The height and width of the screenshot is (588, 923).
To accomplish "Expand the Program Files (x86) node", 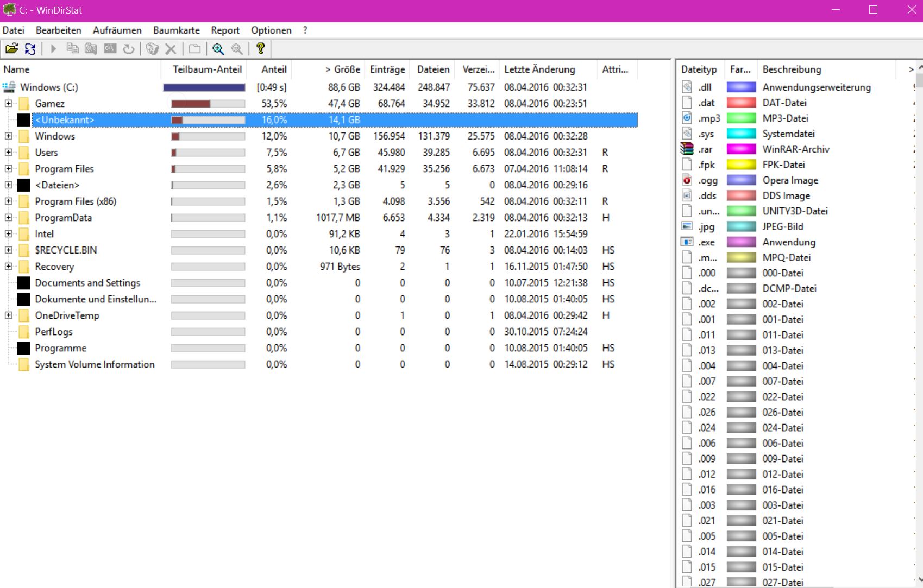I will [x=8, y=201].
